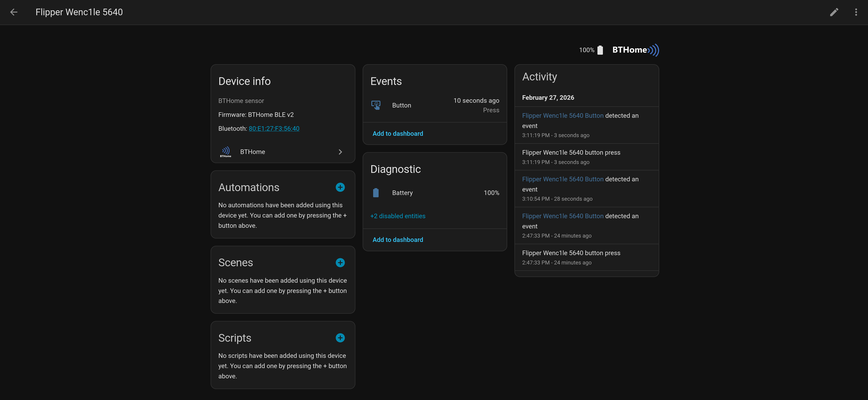The width and height of the screenshot is (868, 400).
Task: Add Events entities to dashboard
Action: click(x=398, y=134)
